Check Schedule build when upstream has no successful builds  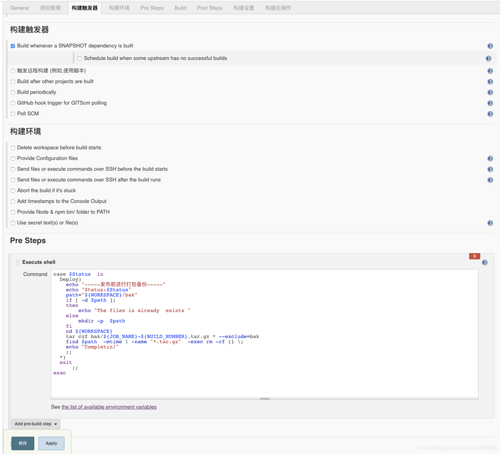pyautogui.click(x=80, y=58)
